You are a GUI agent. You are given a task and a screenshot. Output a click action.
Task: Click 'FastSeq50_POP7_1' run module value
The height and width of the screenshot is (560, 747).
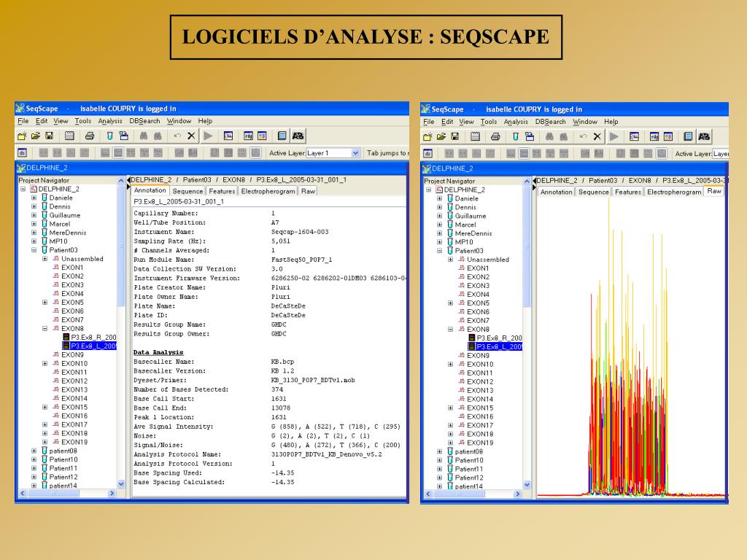301,260
